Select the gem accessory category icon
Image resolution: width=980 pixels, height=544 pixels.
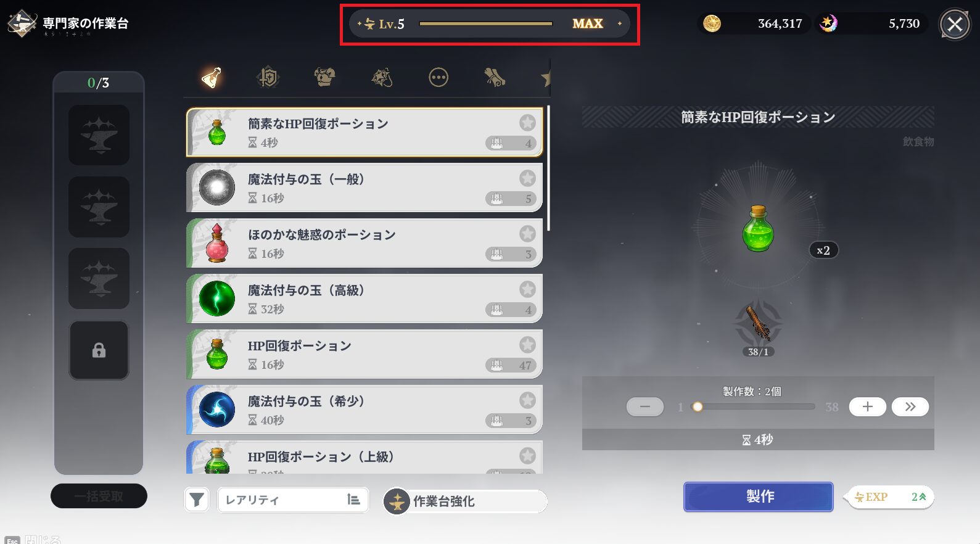click(x=382, y=78)
